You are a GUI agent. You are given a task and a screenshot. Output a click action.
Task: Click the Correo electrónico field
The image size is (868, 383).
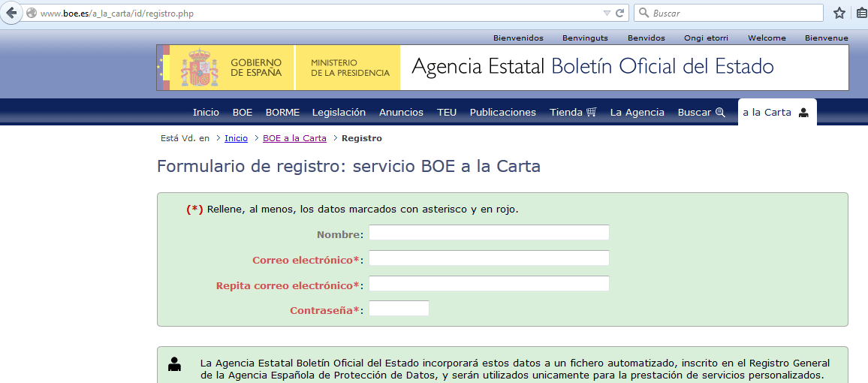point(489,258)
